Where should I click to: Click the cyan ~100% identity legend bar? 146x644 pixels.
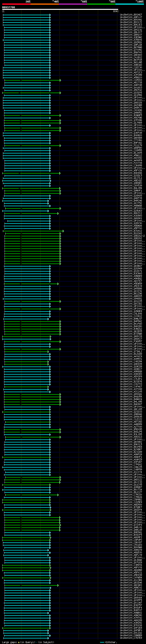(130, 4)
